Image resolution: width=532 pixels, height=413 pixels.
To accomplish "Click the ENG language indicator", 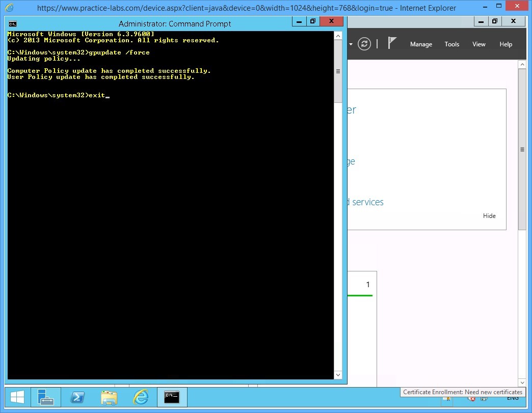I will [513, 398].
